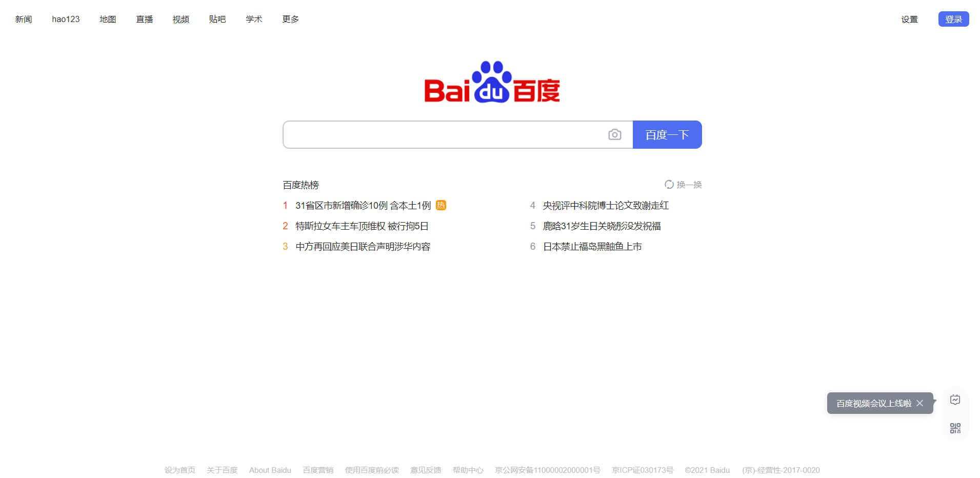Click the 百度一下 search button
Screen dimensions: 980x478
(x=667, y=134)
